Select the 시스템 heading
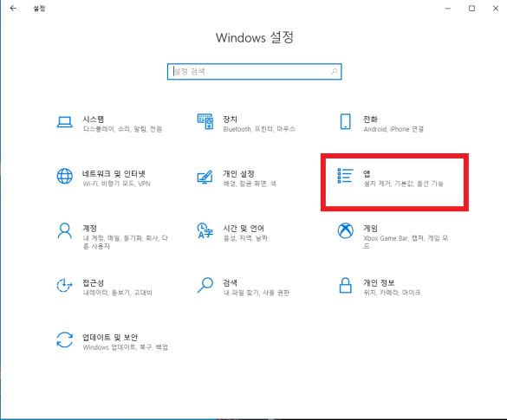Image resolution: width=507 pixels, height=420 pixels. click(93, 119)
